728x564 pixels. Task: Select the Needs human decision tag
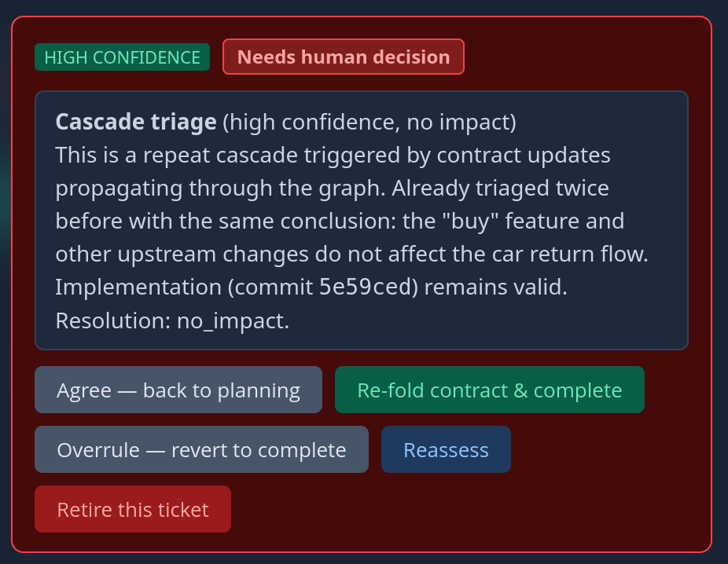click(x=344, y=57)
